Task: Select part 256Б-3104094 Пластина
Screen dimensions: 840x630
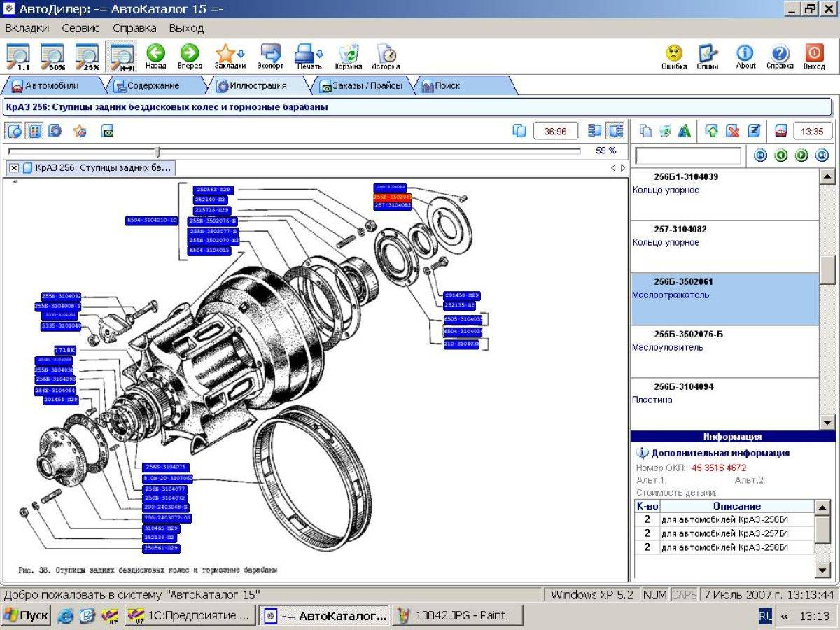Action: coord(724,404)
